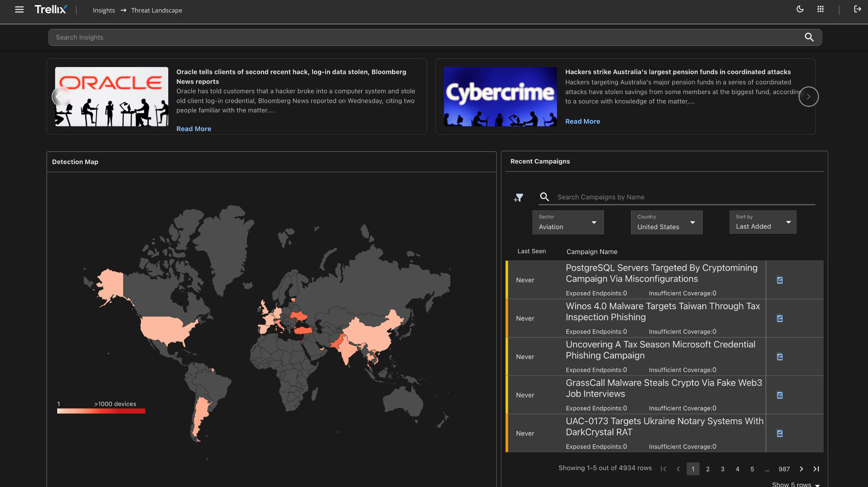Viewport: 868px width, 487px height.
Task: Open the Sort by Last Added dropdown
Action: 762,222
